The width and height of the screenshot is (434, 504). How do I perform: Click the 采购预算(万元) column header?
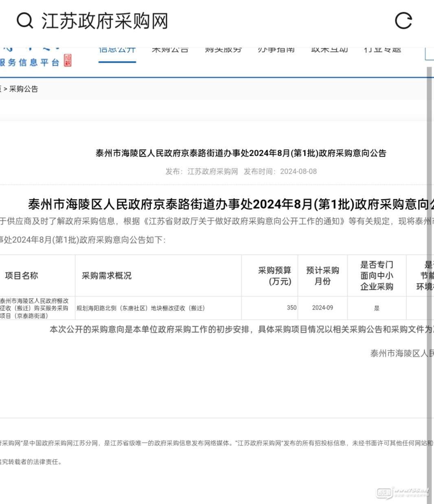(274, 276)
